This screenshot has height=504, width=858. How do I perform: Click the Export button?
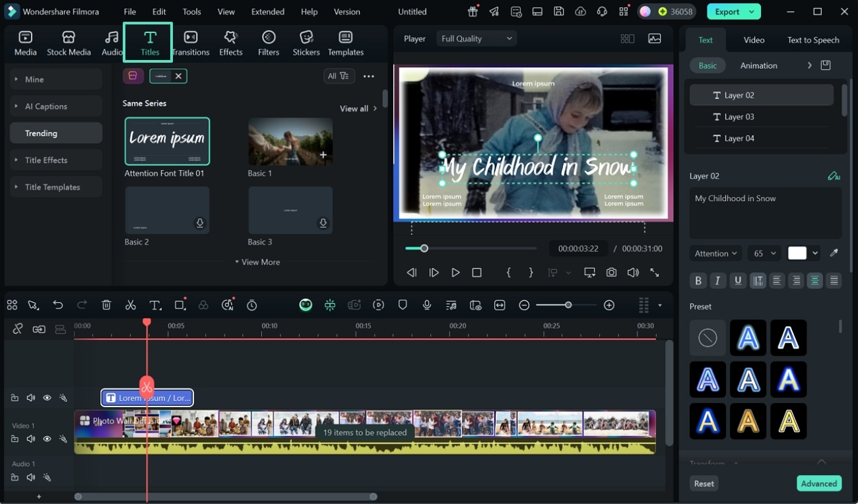734,11
